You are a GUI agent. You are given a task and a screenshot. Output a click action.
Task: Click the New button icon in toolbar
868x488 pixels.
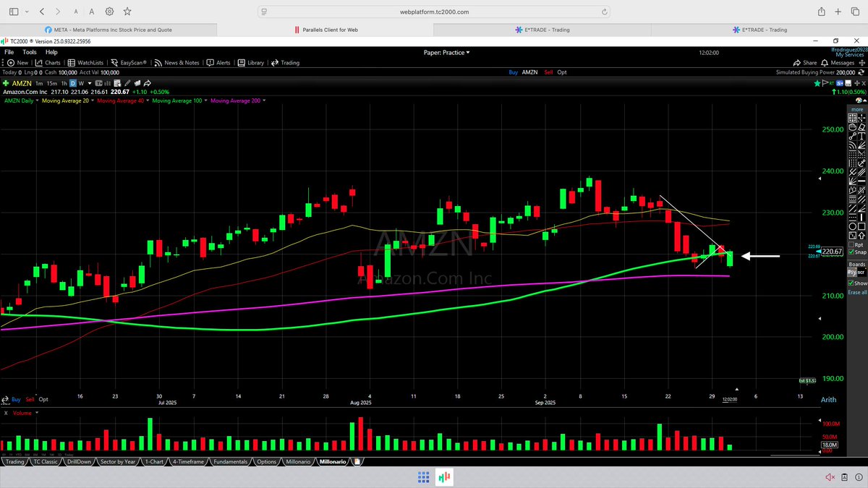(x=9, y=63)
